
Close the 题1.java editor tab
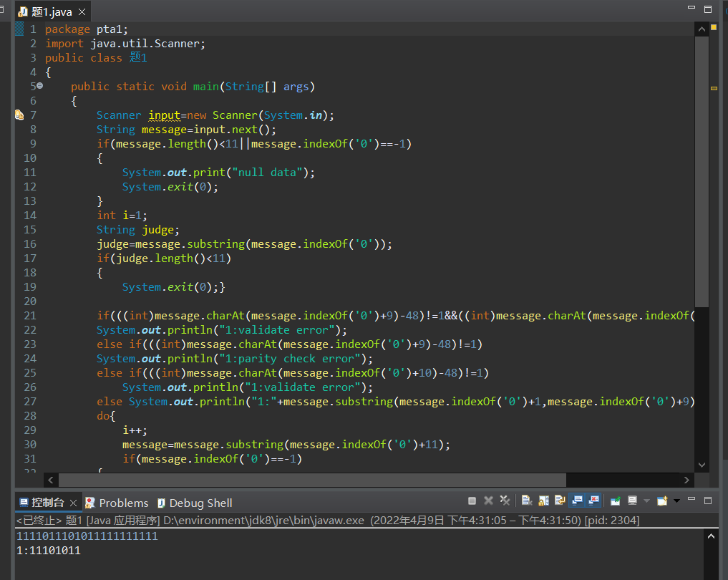point(82,12)
